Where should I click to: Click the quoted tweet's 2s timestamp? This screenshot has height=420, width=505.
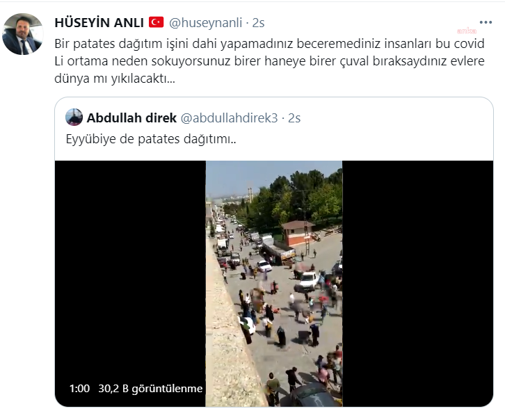point(294,118)
